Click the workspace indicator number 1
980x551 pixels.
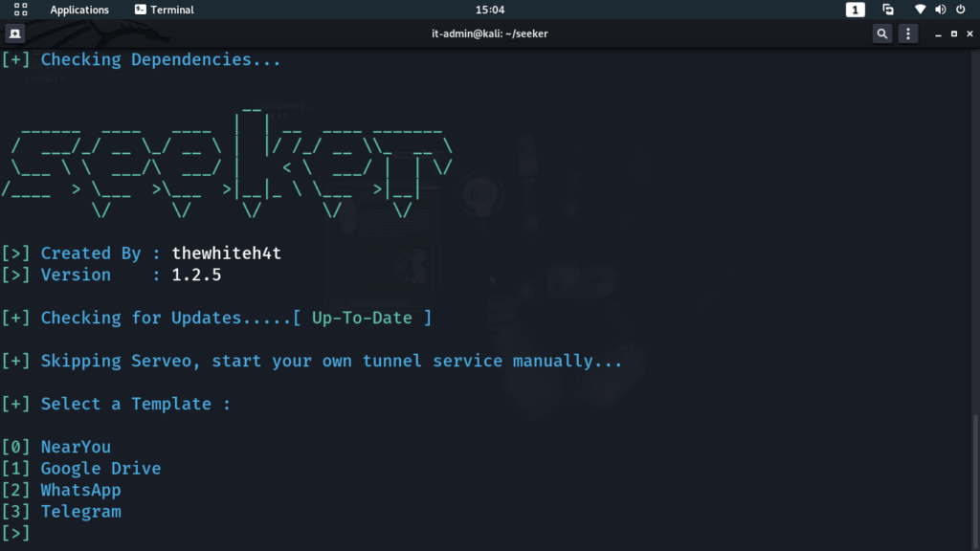[x=855, y=10]
